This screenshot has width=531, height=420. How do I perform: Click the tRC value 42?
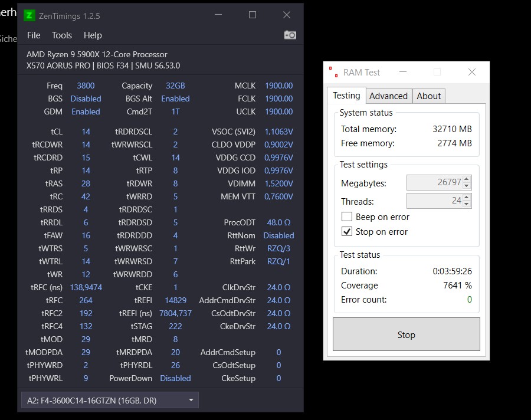(86, 196)
